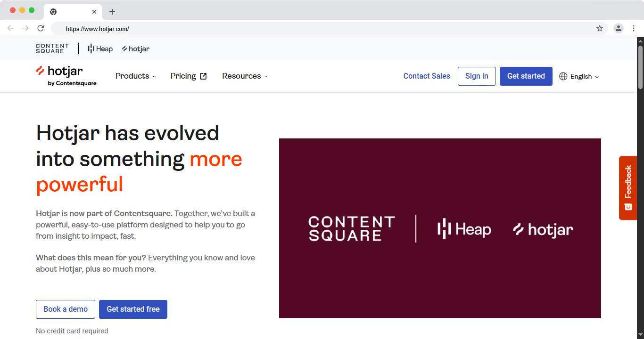Click the "Hotjar is now part of Contentsquare" text

103,213
